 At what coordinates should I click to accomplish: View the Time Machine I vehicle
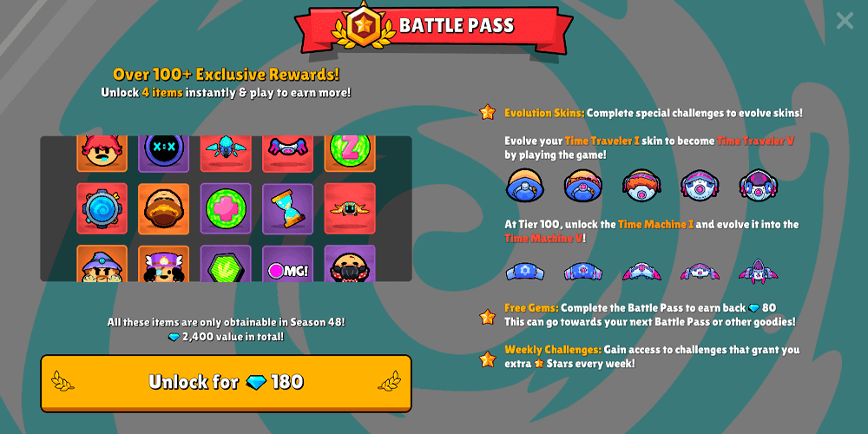(x=525, y=271)
